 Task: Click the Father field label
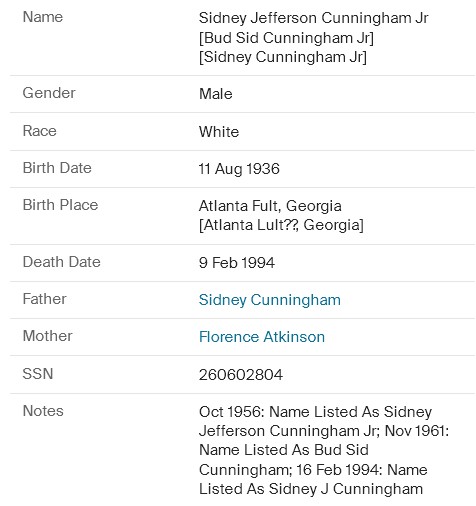(x=45, y=299)
